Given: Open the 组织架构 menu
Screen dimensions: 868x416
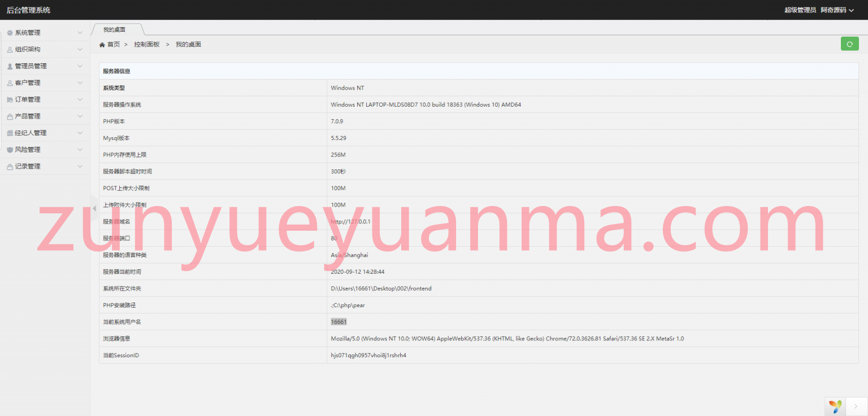Looking at the screenshot, I should pyautogui.click(x=45, y=50).
